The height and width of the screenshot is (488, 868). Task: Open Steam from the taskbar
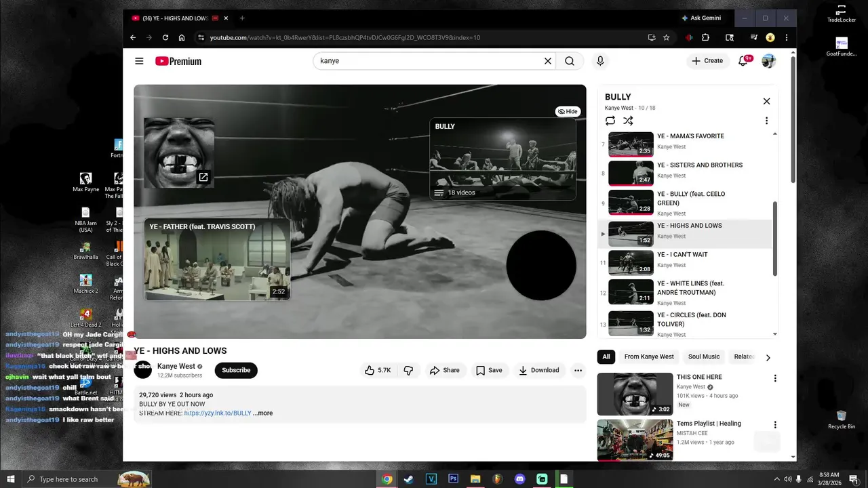tap(408, 479)
